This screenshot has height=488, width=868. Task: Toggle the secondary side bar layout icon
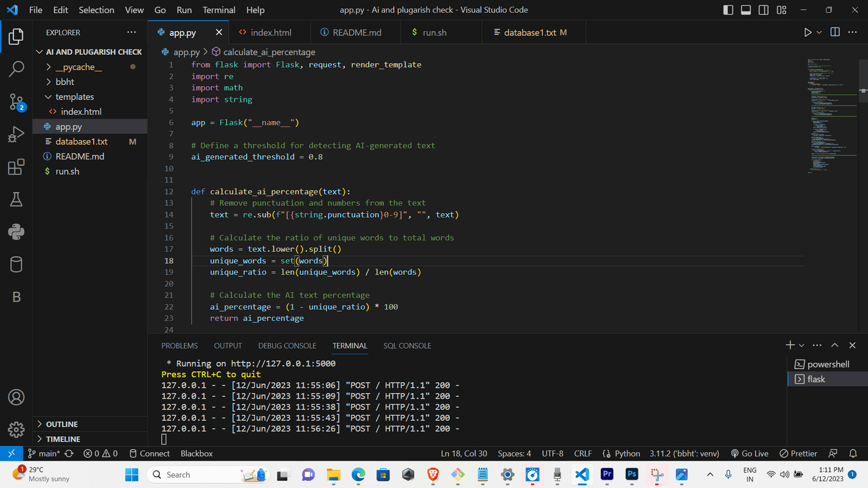click(x=764, y=10)
